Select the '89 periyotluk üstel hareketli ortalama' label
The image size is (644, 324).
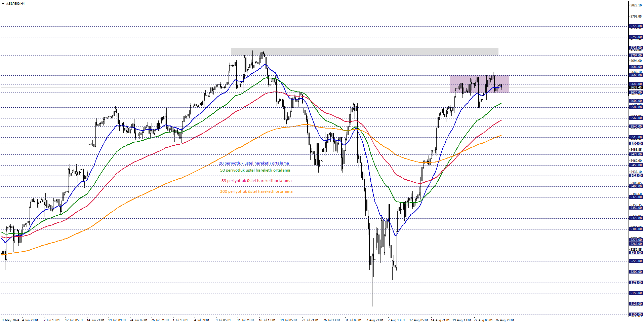click(256, 181)
